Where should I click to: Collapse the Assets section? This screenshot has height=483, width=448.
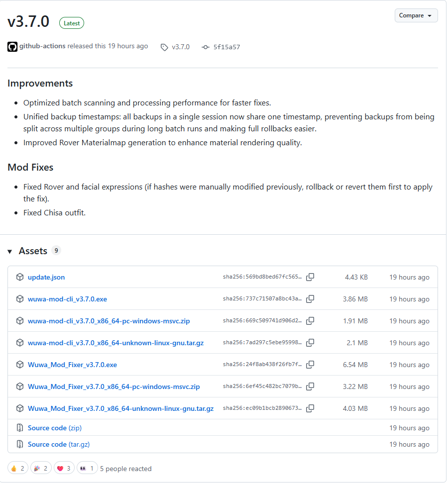coord(10,251)
